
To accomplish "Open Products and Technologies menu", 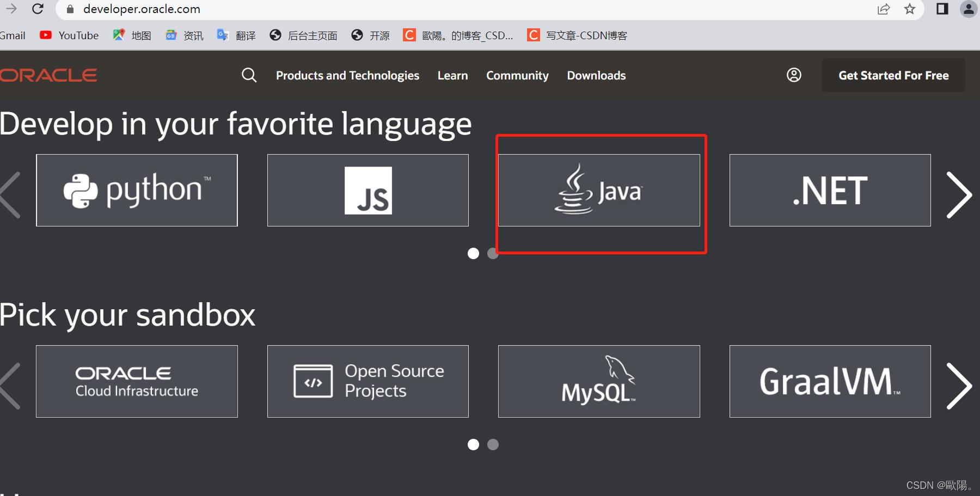I will point(347,76).
